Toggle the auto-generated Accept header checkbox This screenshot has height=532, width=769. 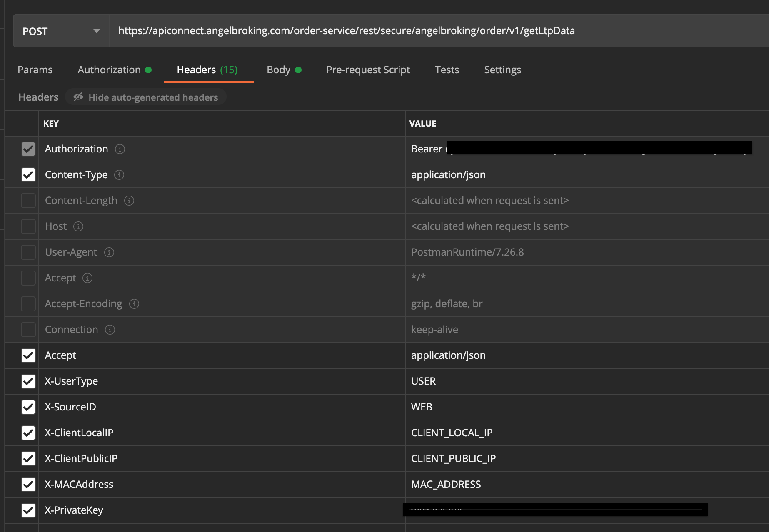(28, 278)
